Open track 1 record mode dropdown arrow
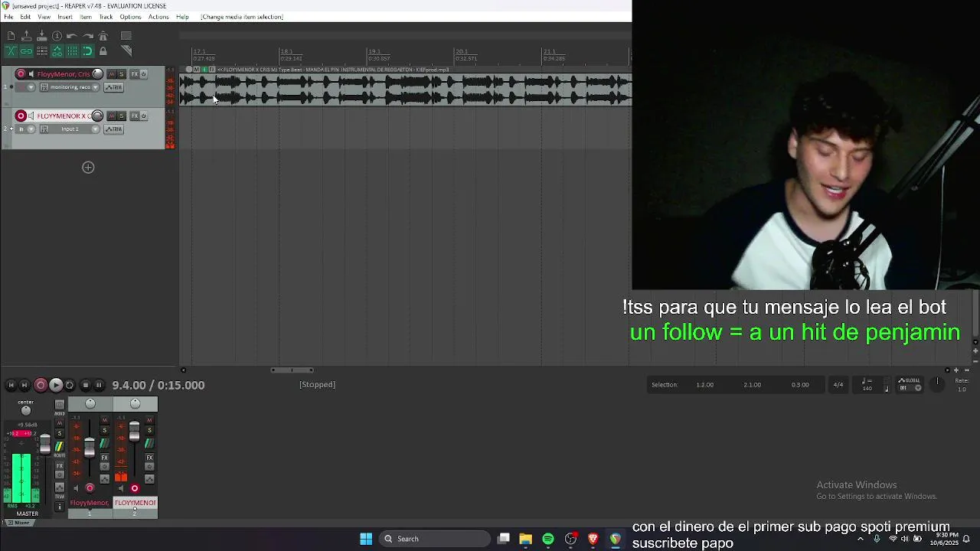The width and height of the screenshot is (980, 551). coord(31,87)
